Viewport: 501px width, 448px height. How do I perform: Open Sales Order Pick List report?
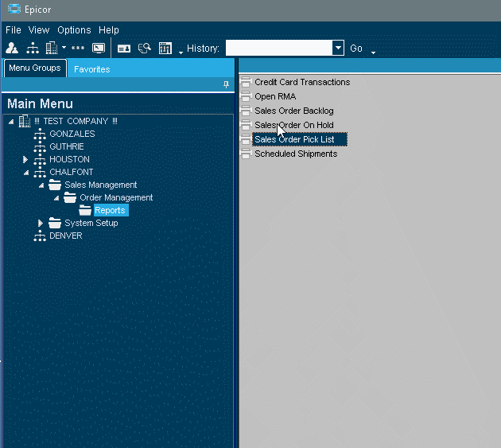tap(300, 139)
